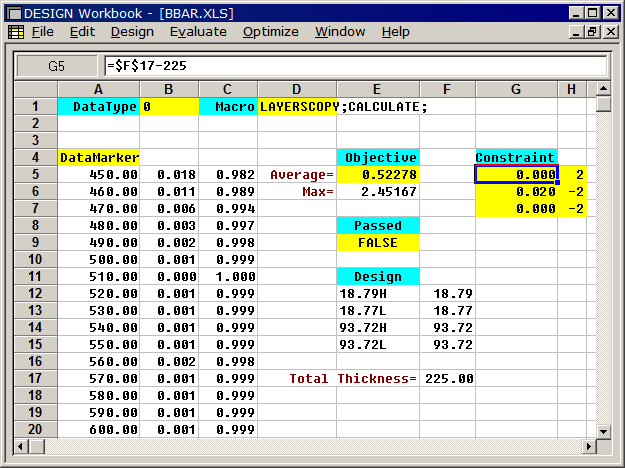Open the Window menu
The height and width of the screenshot is (468, 625).
point(340,31)
